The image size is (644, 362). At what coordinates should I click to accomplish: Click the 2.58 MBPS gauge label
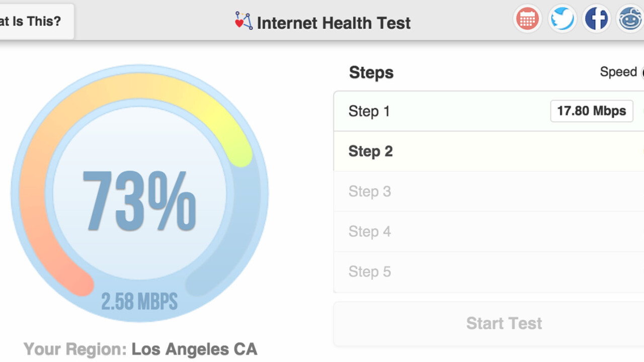[x=139, y=302]
